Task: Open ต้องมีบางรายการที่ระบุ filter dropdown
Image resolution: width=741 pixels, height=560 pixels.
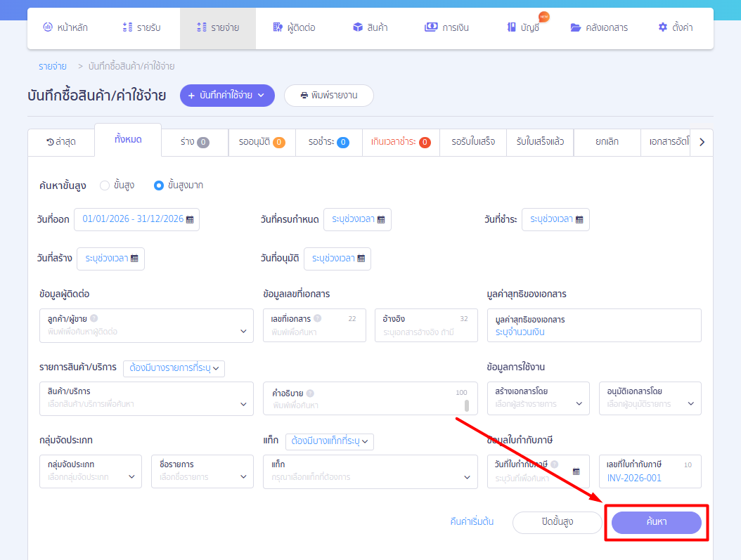Action: [174, 368]
